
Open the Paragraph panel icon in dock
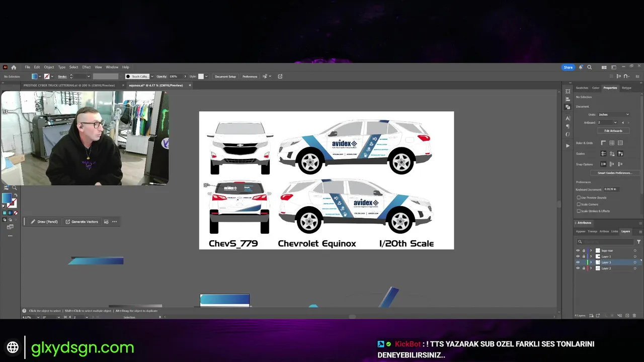pos(568,126)
